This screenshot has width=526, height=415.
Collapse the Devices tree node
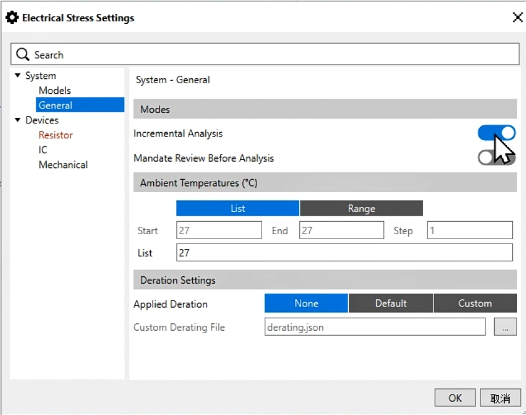(18, 120)
